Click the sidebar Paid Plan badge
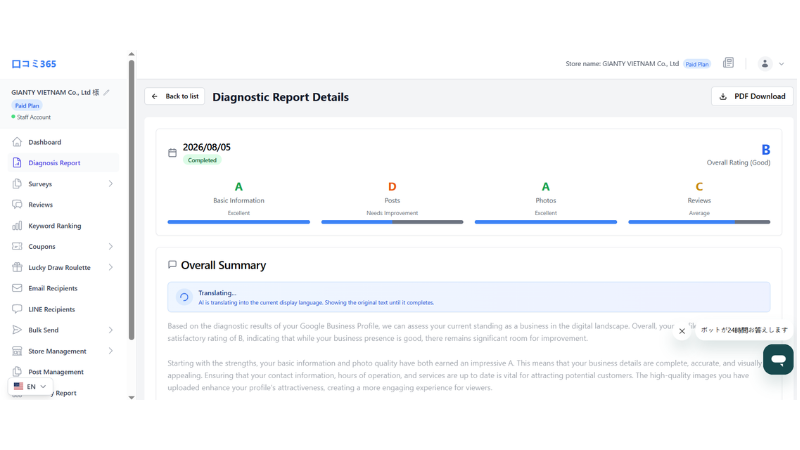 tap(27, 106)
